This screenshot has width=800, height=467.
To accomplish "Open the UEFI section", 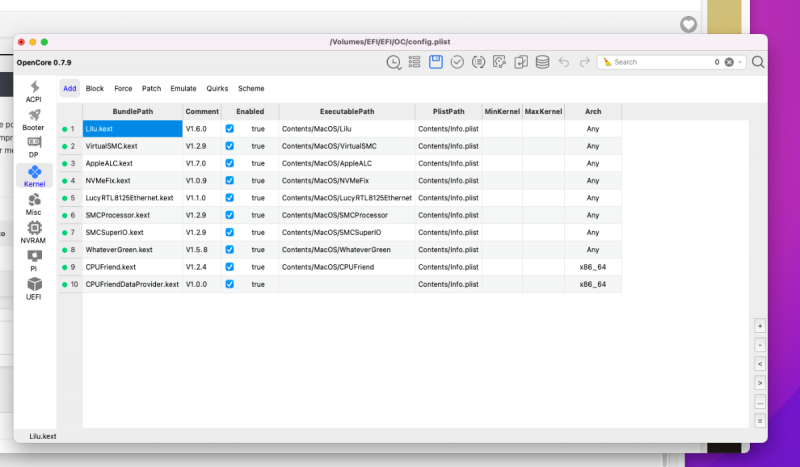I will pos(34,289).
